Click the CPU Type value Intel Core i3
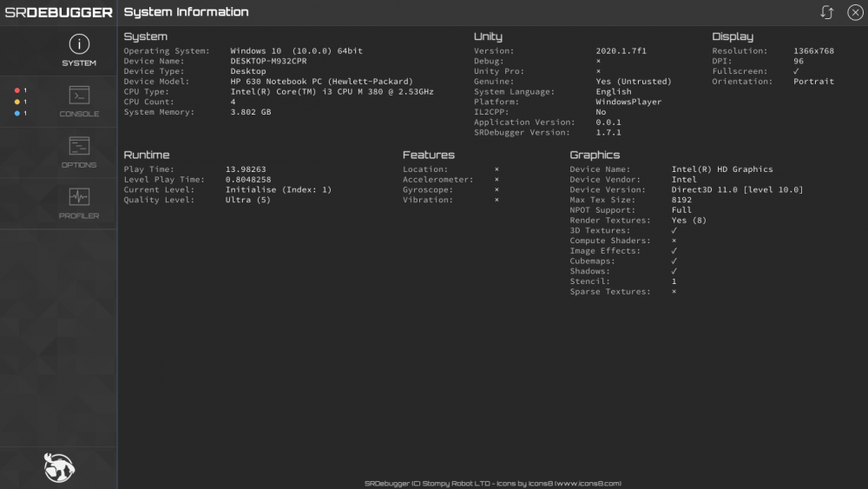The height and width of the screenshot is (489, 868). click(332, 91)
